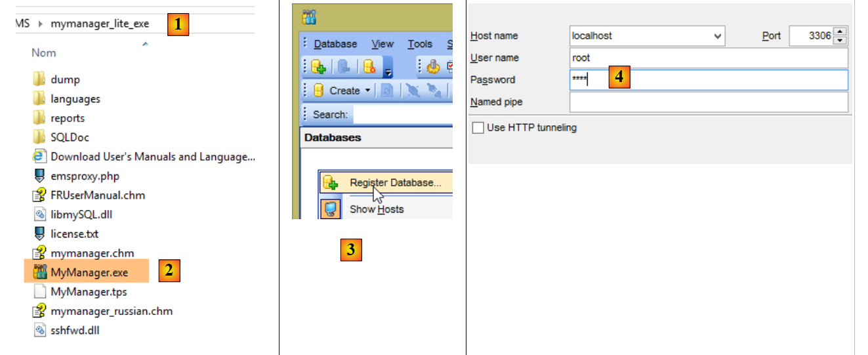Click the Nom column header
Viewport: 868px width, 355px height.
point(44,53)
